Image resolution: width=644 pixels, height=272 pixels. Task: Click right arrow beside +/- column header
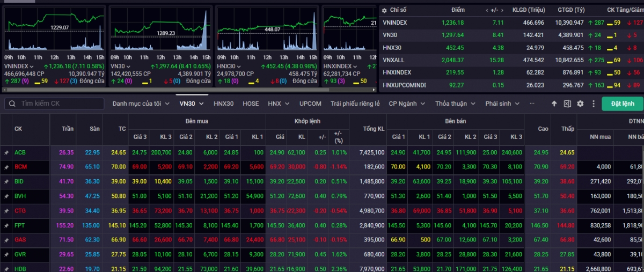pyautogui.click(x=503, y=10)
